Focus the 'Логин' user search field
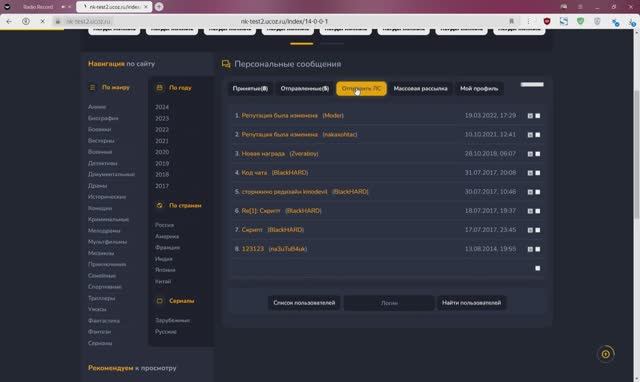Screen dimensions: 640x382 (389, 303)
